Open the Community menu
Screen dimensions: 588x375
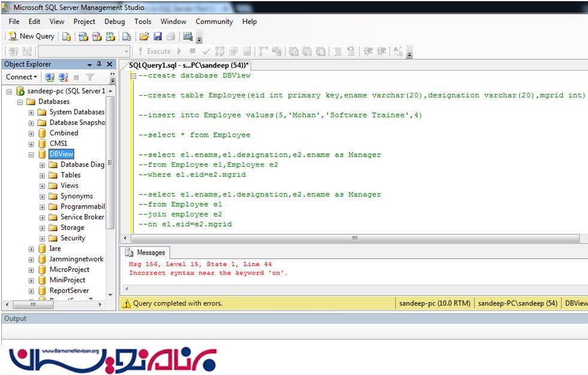pos(214,22)
